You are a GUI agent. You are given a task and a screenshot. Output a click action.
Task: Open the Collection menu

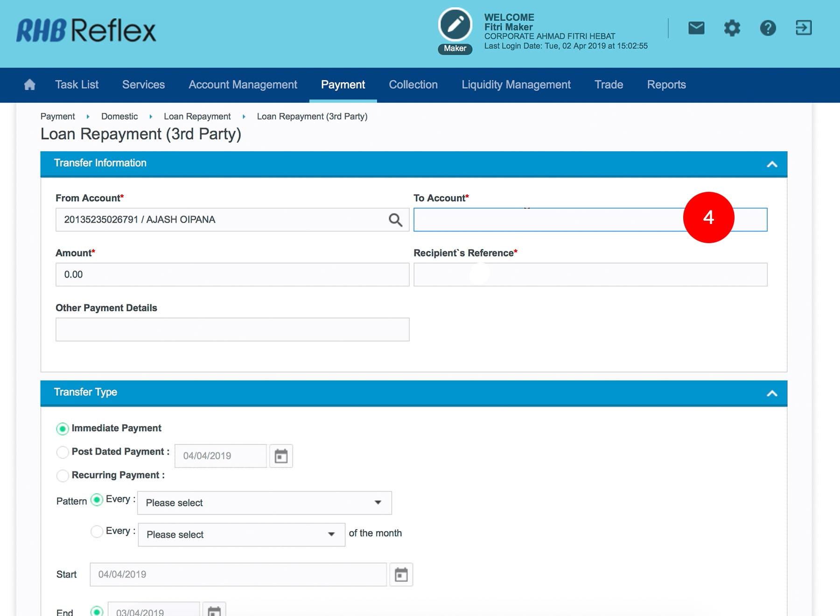pos(413,84)
